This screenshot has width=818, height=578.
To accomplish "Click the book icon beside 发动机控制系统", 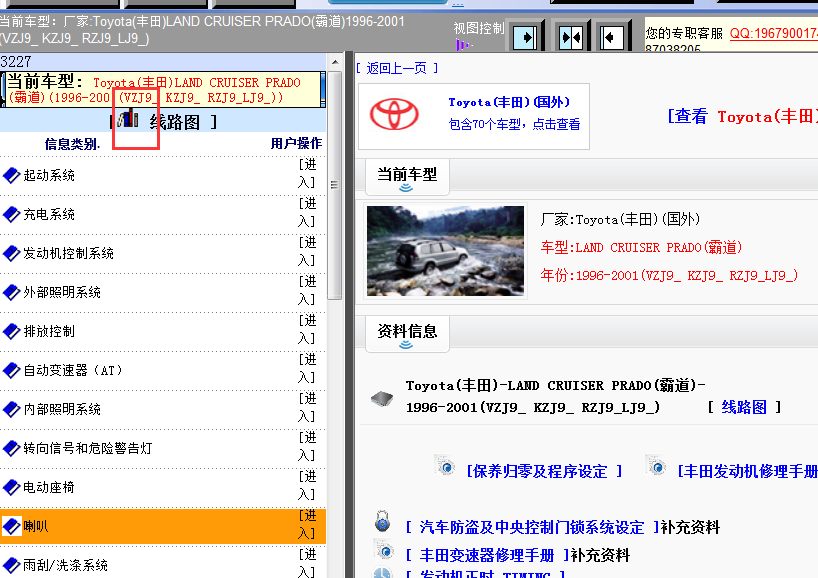I will click(x=11, y=254).
